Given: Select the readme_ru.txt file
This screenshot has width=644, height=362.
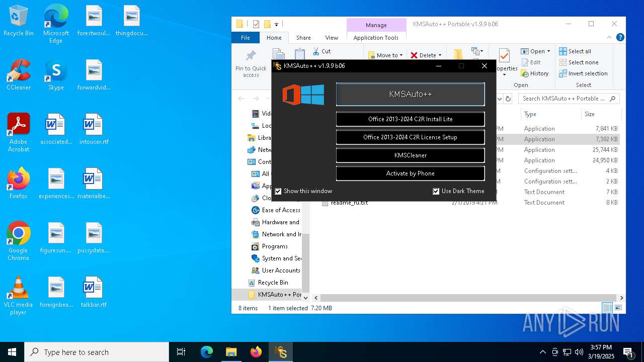Looking at the screenshot, I should tap(349, 203).
